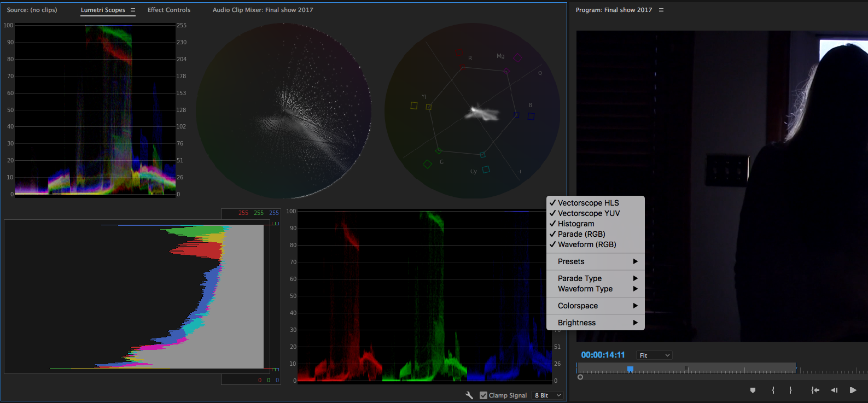Open the Program monitor panel menu icon

(661, 10)
